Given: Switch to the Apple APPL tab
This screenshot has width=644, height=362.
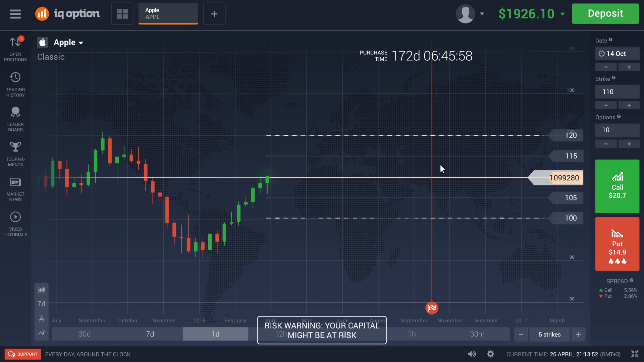Looking at the screenshot, I should point(168,13).
